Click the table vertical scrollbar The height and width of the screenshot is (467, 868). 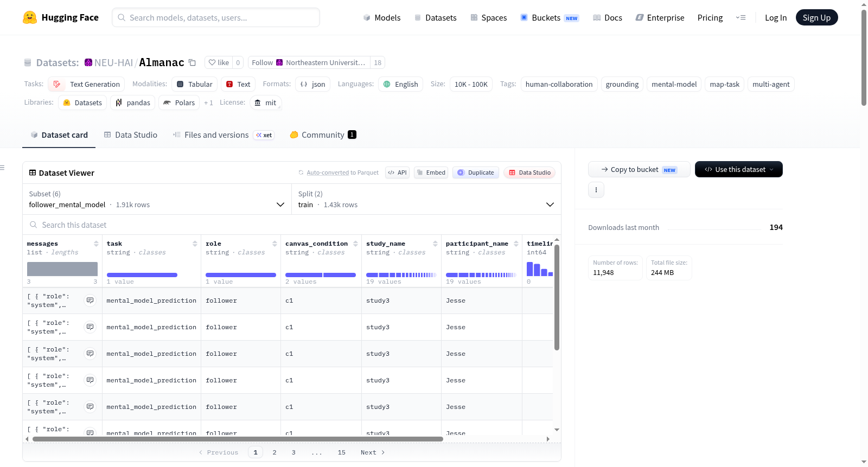click(x=557, y=298)
